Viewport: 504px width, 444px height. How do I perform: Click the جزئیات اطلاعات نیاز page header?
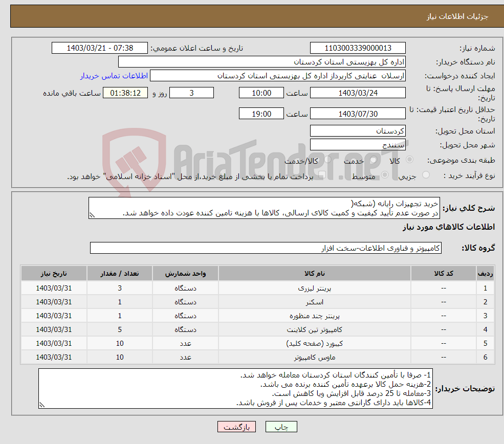[457, 16]
